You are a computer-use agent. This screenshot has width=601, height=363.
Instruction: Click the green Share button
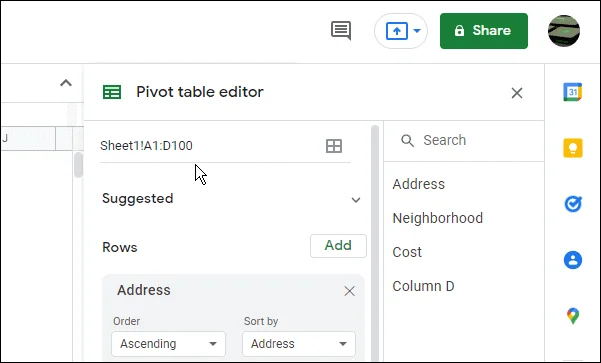484,31
